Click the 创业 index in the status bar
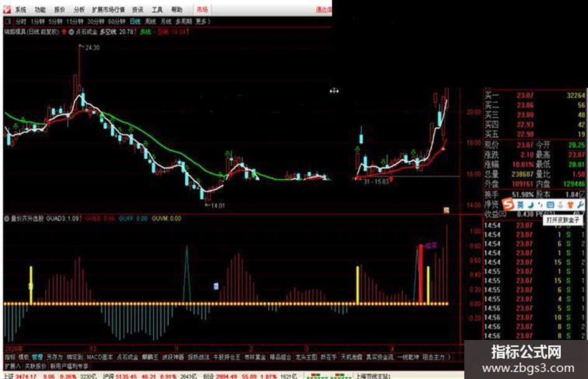 click(x=208, y=376)
